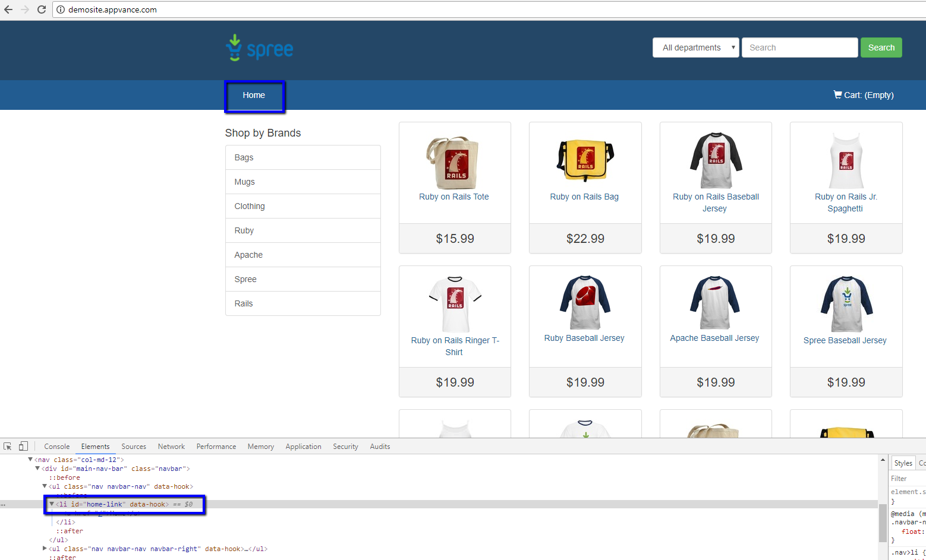Click the Spree logo

[260, 48]
